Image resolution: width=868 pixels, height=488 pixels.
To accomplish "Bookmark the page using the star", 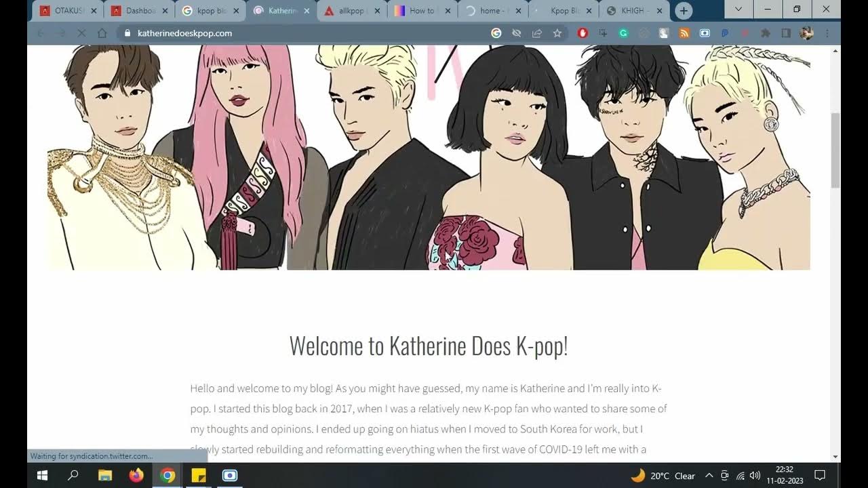I will 557,33.
